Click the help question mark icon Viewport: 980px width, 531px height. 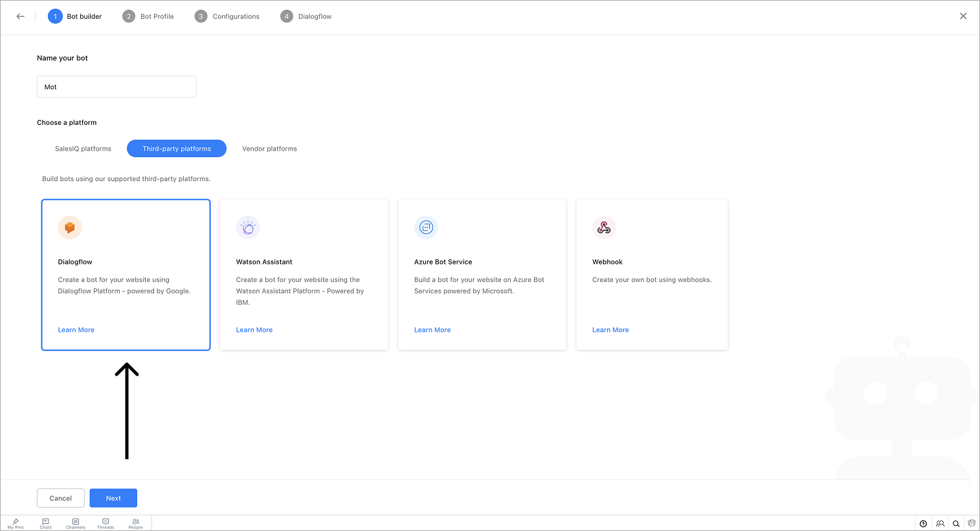[x=923, y=524]
